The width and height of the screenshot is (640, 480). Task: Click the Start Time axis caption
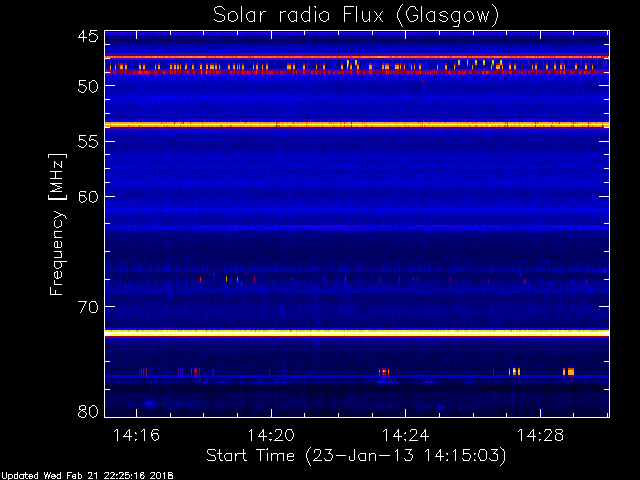point(356,456)
